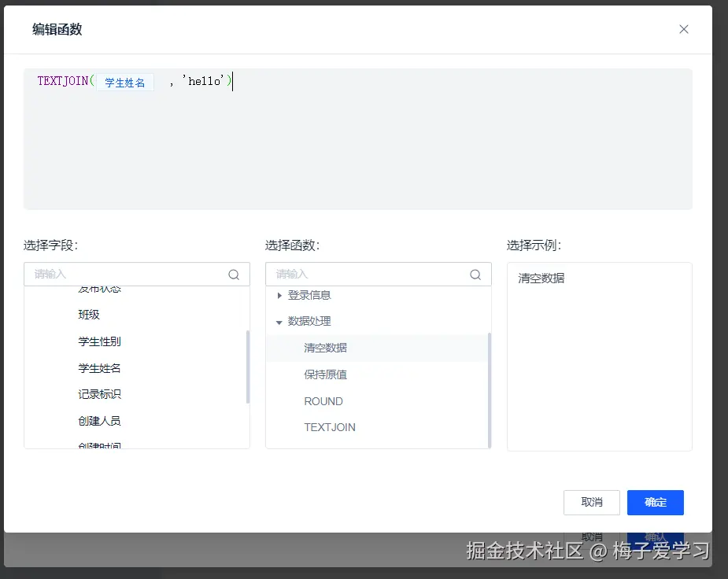Viewport: 728px width, 579px height.
Task: Choose the 学生姓名 field in the list
Action: (99, 368)
